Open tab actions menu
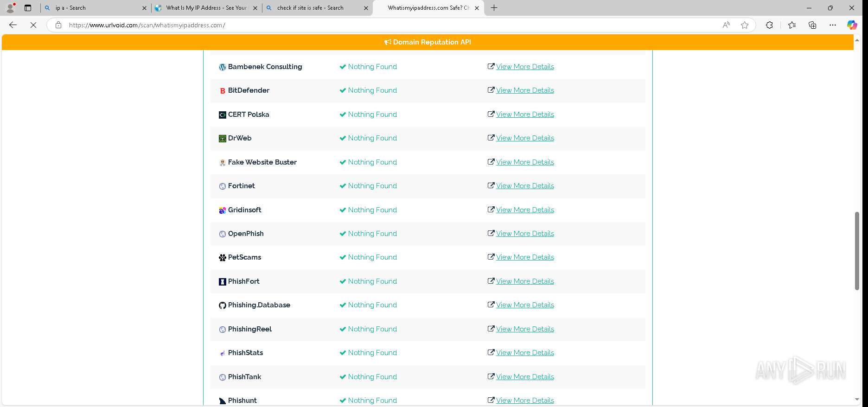The width and height of the screenshot is (868, 407). click(x=28, y=8)
